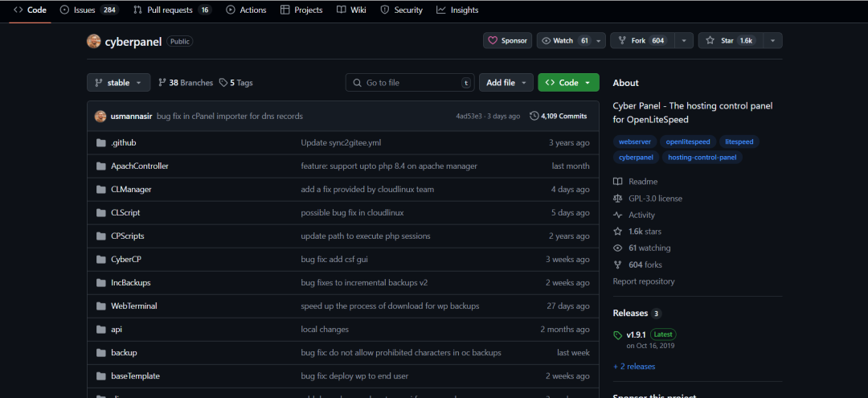Image resolution: width=868 pixels, height=398 pixels.
Task: View 38 Branches
Action: (186, 83)
